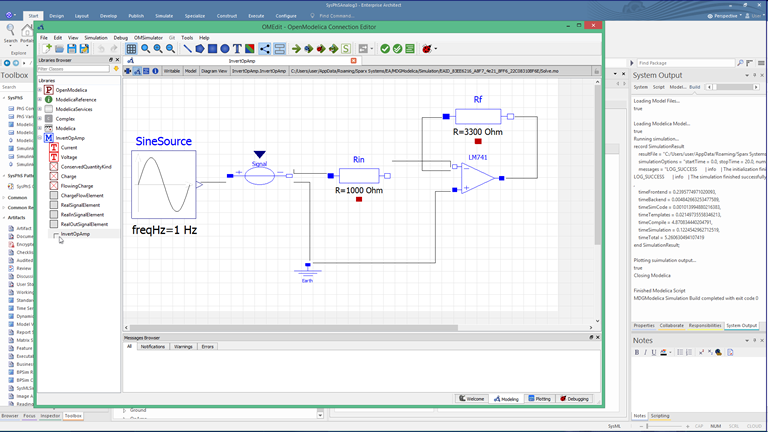Expand the Modelica library node
Image resolution: width=768 pixels, height=432 pixels.
(40, 128)
